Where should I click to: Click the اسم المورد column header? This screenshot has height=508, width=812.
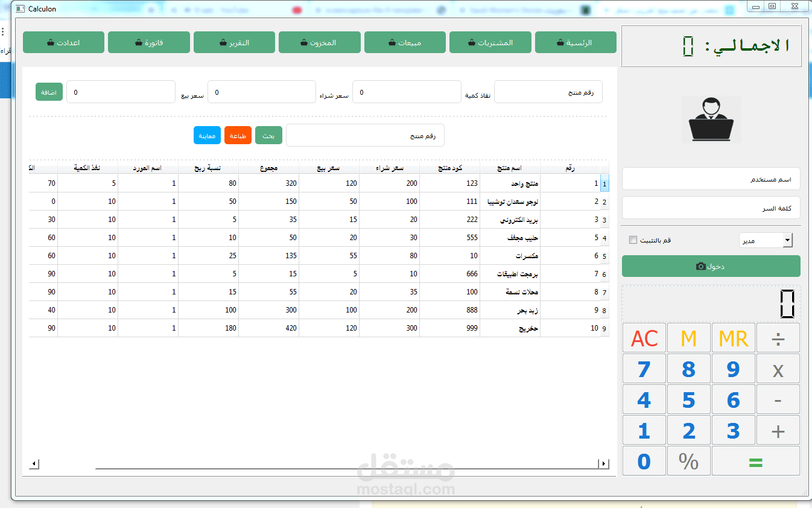point(148,168)
